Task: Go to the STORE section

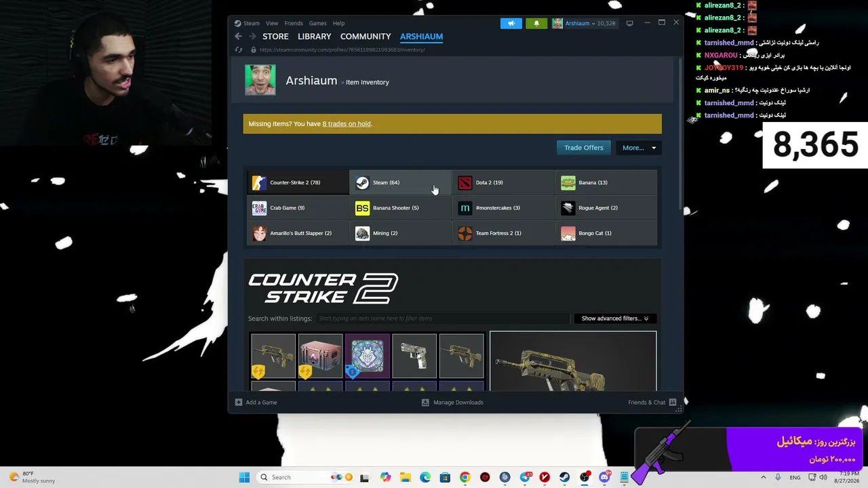Action: (x=275, y=37)
